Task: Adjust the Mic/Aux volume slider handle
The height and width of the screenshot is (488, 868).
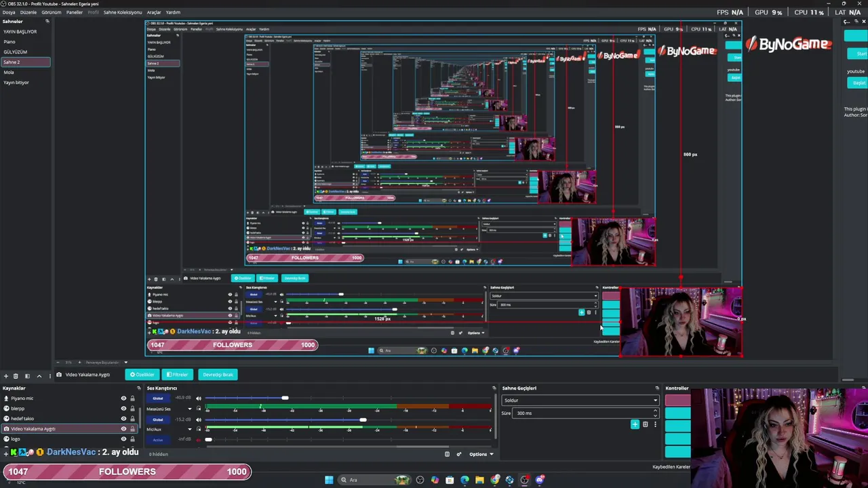Action: tap(363, 420)
